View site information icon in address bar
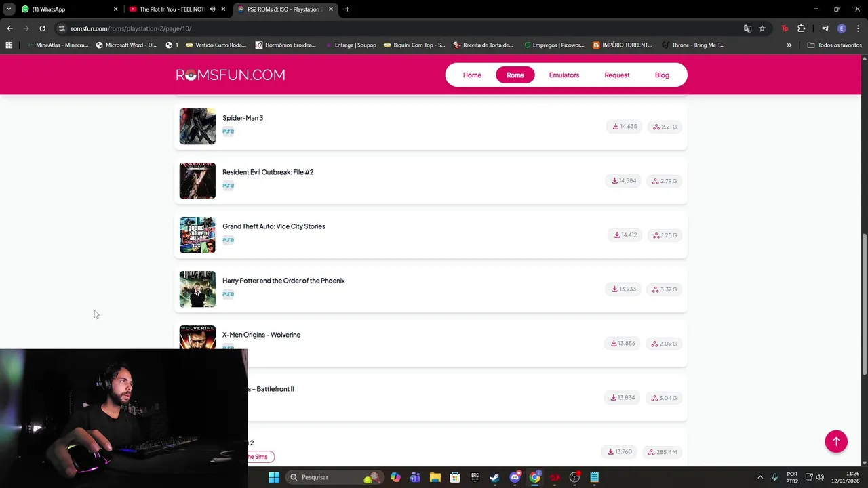 point(62,28)
